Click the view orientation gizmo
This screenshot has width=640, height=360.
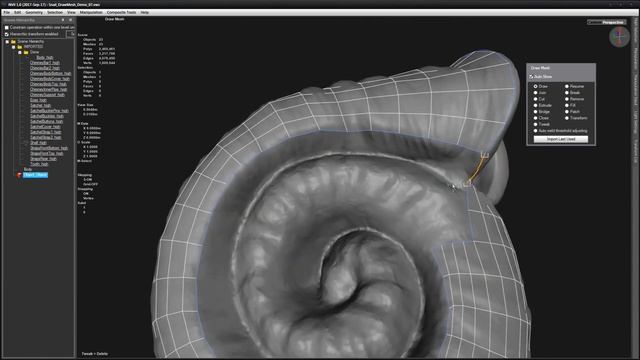tap(620, 37)
